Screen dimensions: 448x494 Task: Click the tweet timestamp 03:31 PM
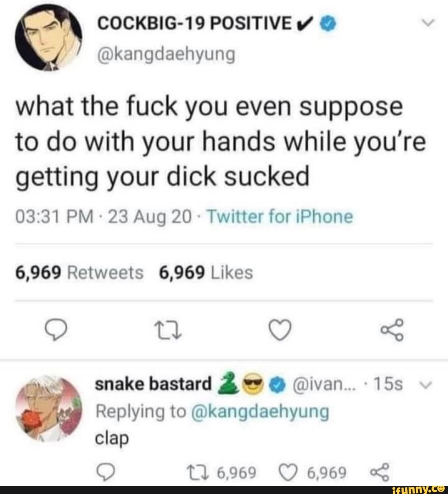(x=54, y=217)
